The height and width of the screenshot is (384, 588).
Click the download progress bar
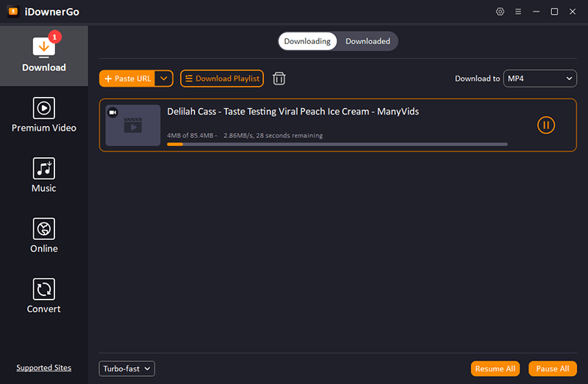[337, 144]
